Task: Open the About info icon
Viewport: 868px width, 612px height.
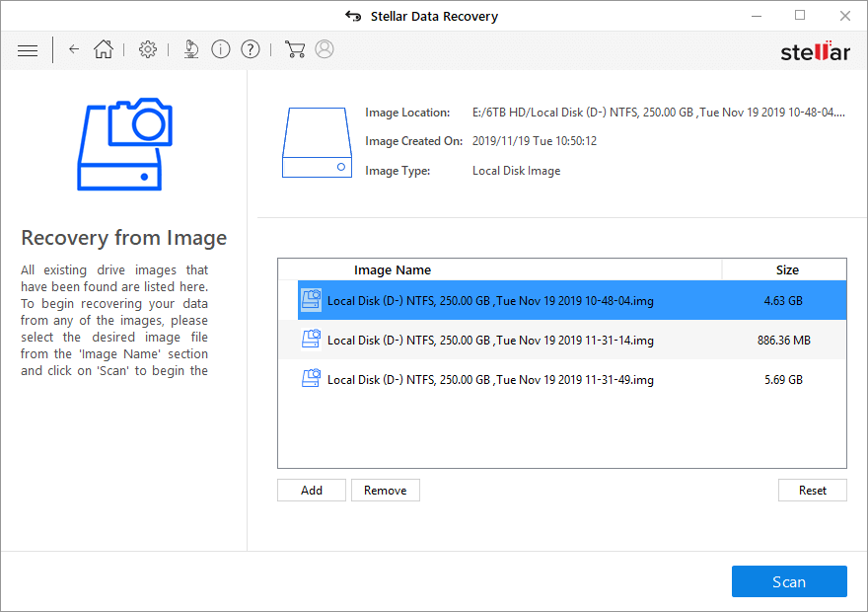Action: pos(221,49)
